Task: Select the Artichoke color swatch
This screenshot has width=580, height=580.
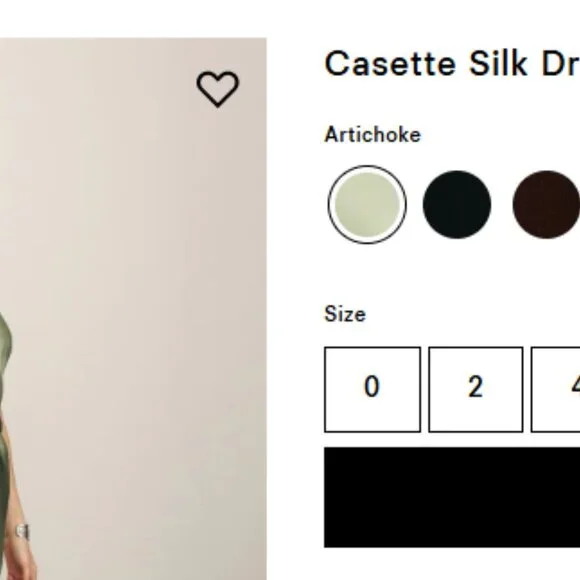Action: 367,205
